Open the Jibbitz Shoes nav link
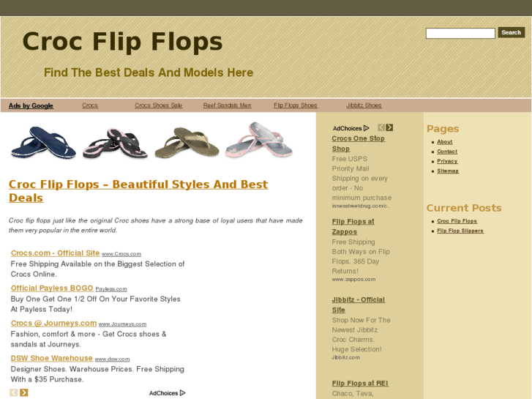 364,105
